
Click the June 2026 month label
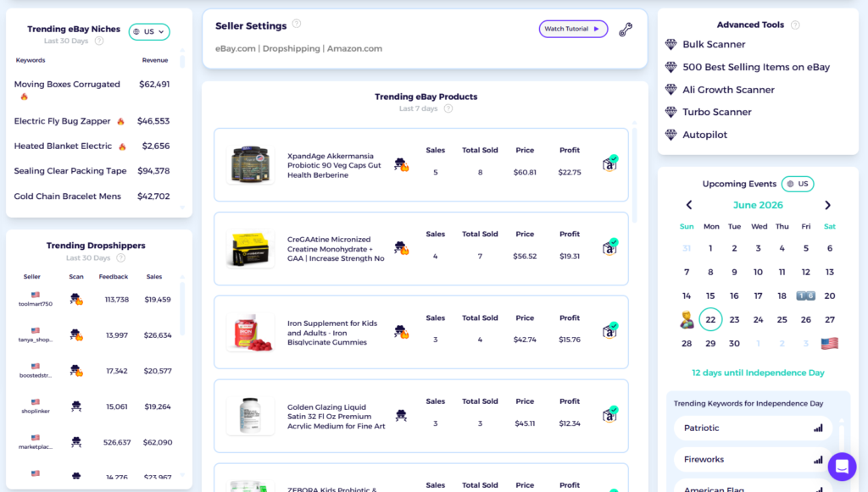(758, 205)
